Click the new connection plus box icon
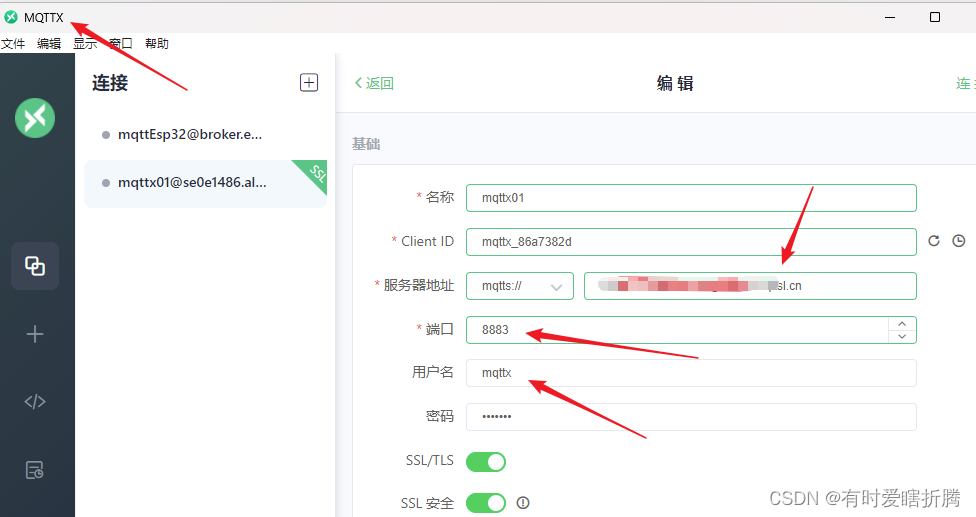 [x=309, y=82]
